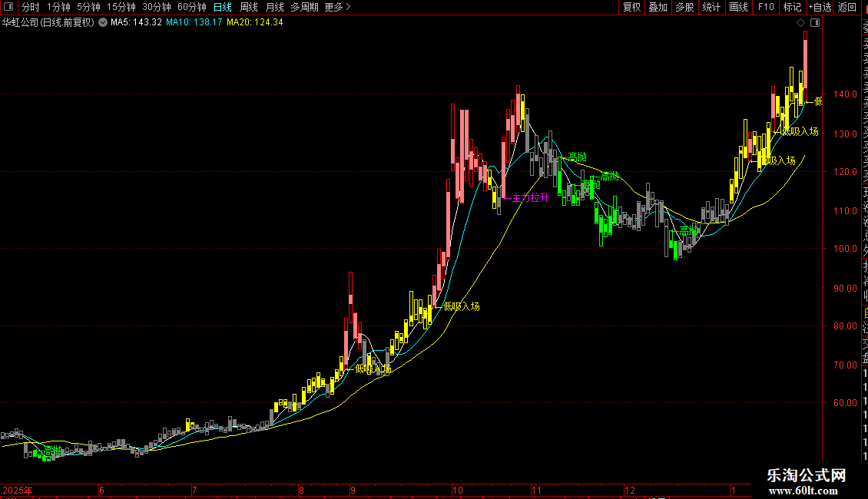Click month 7 marker on date axis
This screenshot has width=868, height=499.
click(194, 490)
